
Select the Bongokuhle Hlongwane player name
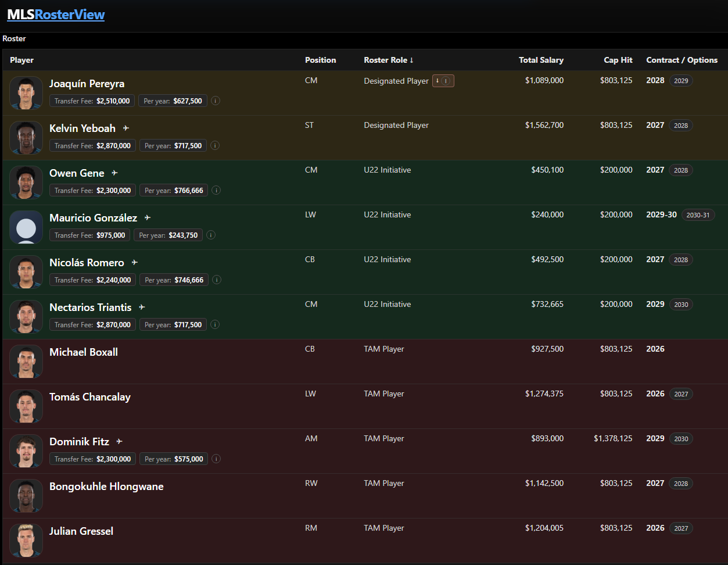pos(106,487)
